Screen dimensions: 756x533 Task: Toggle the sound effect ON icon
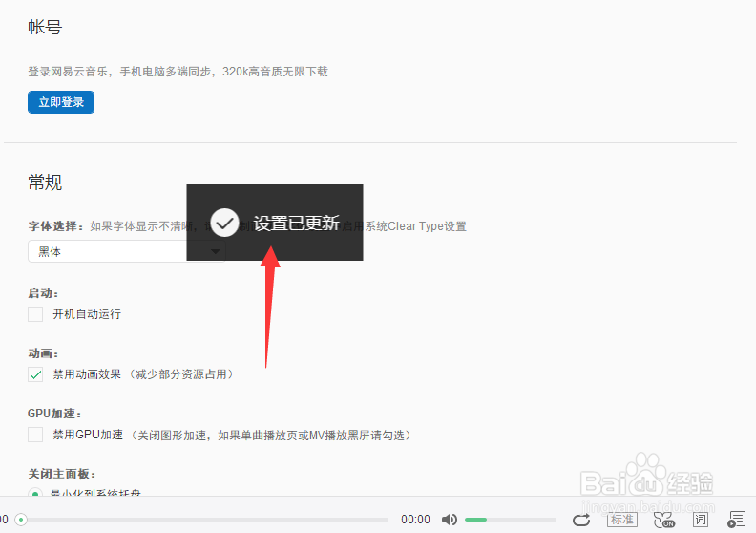click(664, 520)
